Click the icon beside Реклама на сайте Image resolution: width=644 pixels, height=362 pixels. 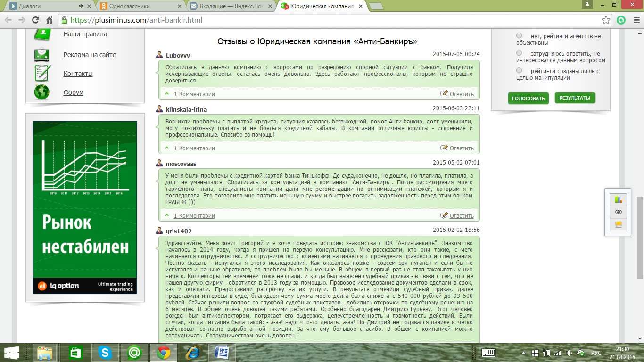point(42,54)
